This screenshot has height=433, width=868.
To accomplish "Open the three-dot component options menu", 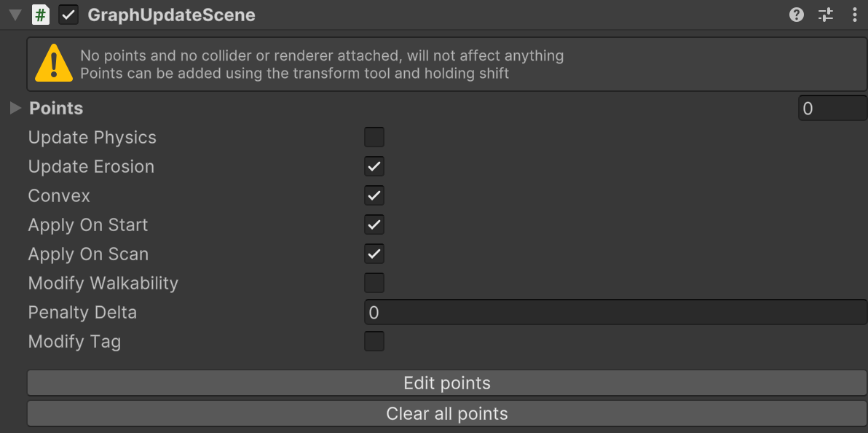I will (855, 14).
